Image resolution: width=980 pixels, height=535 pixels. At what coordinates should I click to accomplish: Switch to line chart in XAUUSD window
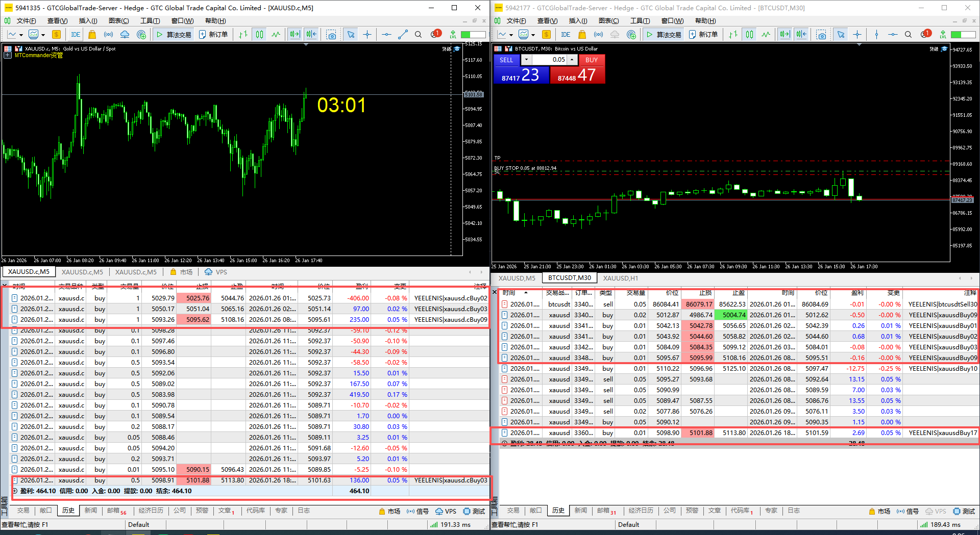[276, 35]
